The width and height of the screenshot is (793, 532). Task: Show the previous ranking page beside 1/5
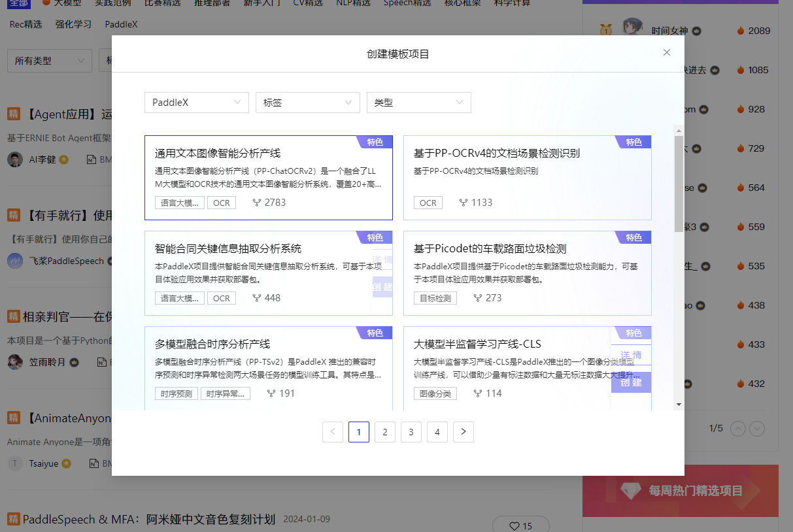point(738,429)
